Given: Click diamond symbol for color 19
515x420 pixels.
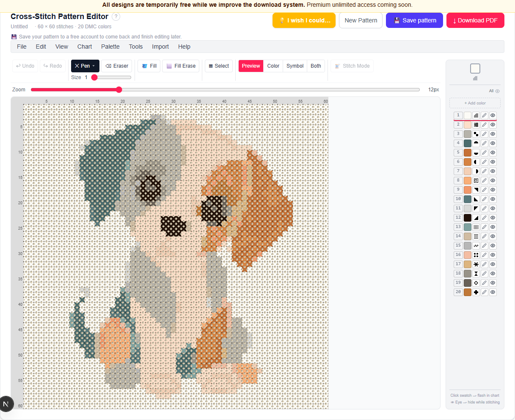Looking at the screenshot, I should 476,283.
